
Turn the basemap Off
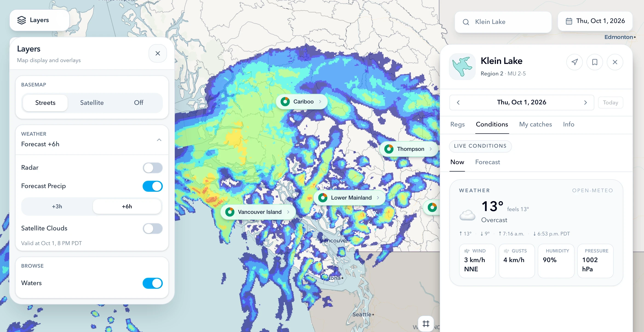(x=138, y=103)
